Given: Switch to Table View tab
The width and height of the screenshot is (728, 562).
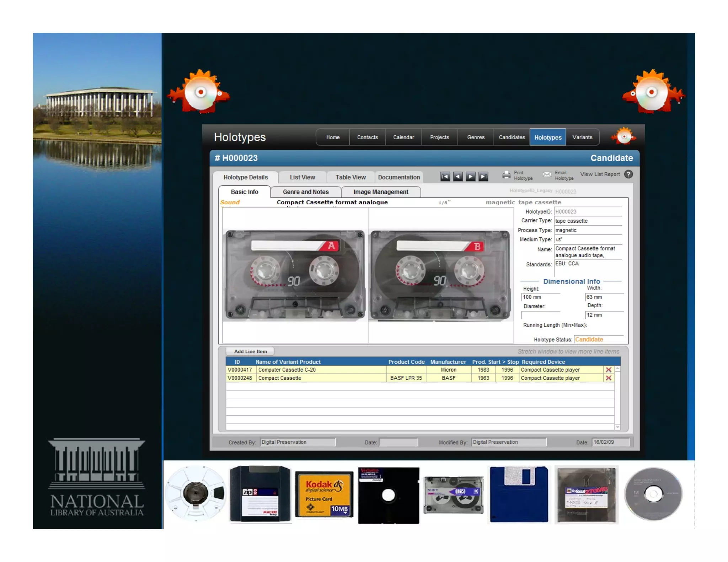Looking at the screenshot, I should tap(350, 177).
